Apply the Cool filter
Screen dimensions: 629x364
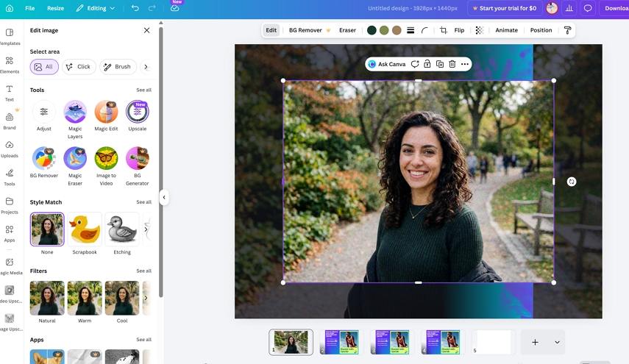click(x=122, y=298)
